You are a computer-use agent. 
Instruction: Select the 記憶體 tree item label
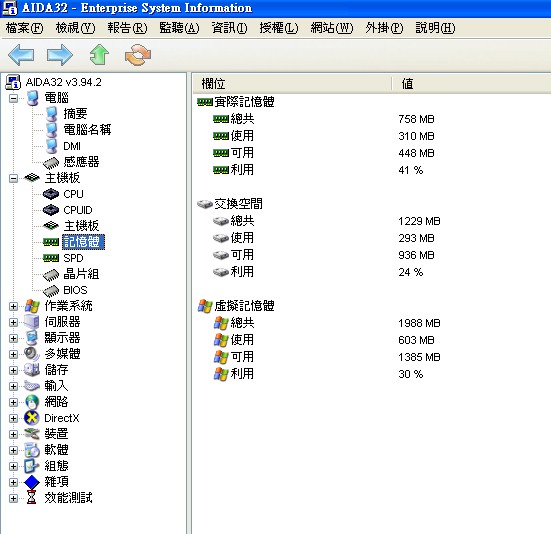[x=83, y=242]
